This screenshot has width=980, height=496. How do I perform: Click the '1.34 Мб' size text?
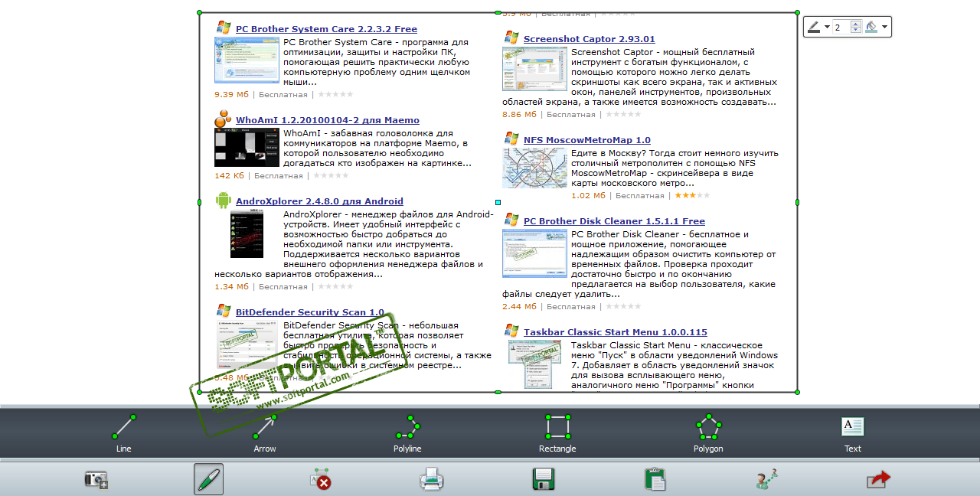pos(232,287)
